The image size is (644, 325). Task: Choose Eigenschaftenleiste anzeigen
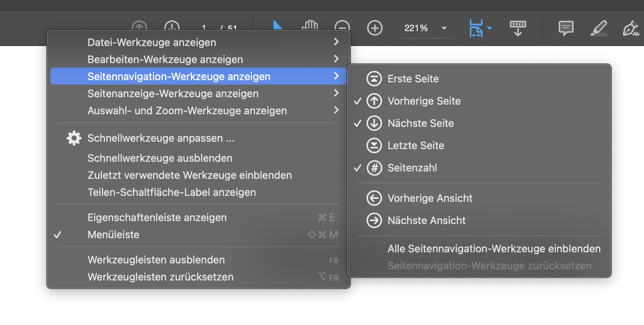[198, 217]
